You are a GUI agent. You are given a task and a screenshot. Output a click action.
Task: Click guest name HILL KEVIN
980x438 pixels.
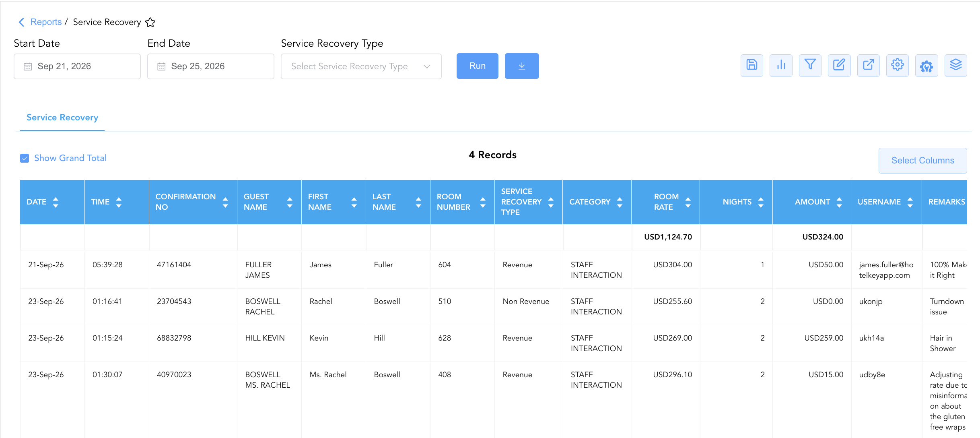pos(265,338)
